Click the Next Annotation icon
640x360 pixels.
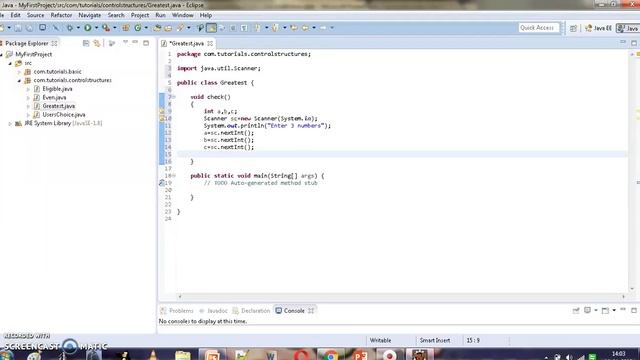(257, 28)
